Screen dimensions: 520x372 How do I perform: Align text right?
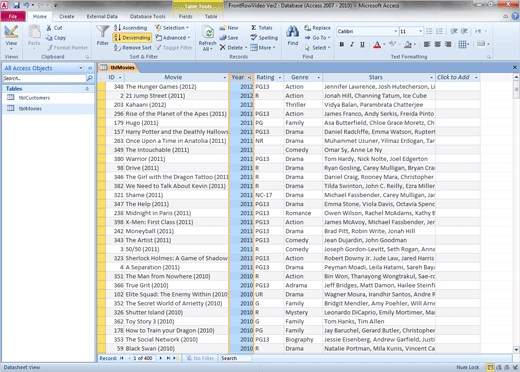(448, 44)
